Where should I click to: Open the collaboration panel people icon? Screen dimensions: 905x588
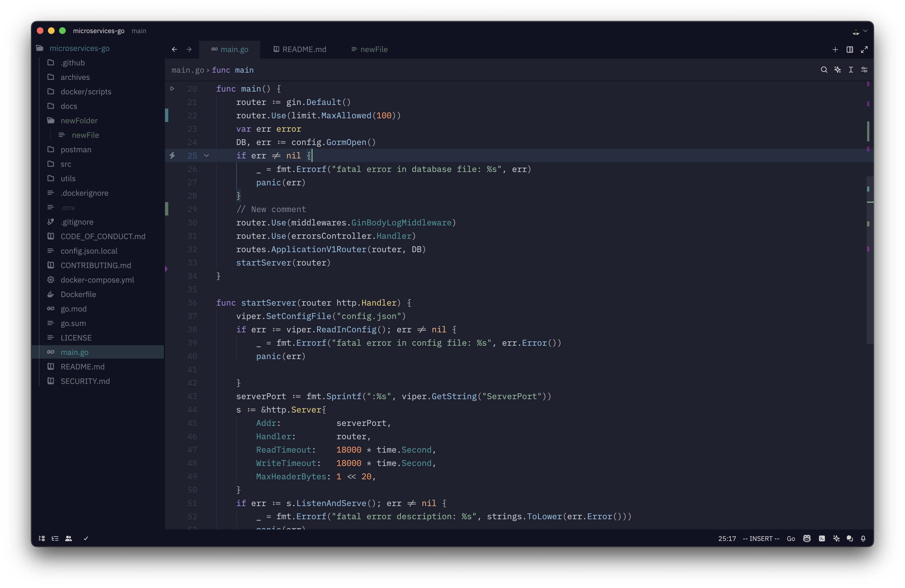pyautogui.click(x=69, y=538)
